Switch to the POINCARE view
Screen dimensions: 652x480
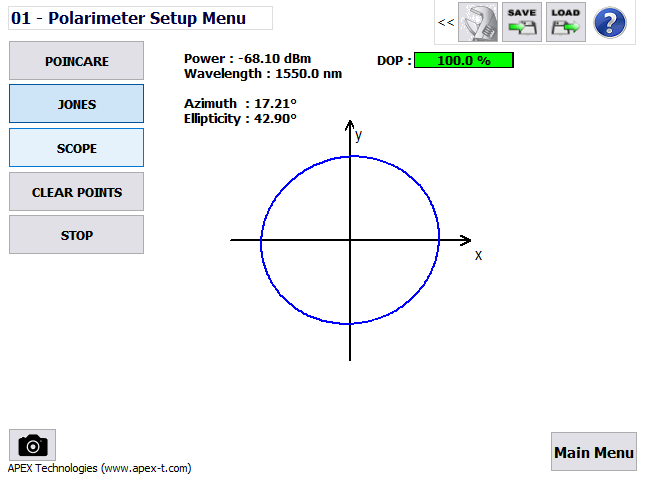click(x=77, y=61)
